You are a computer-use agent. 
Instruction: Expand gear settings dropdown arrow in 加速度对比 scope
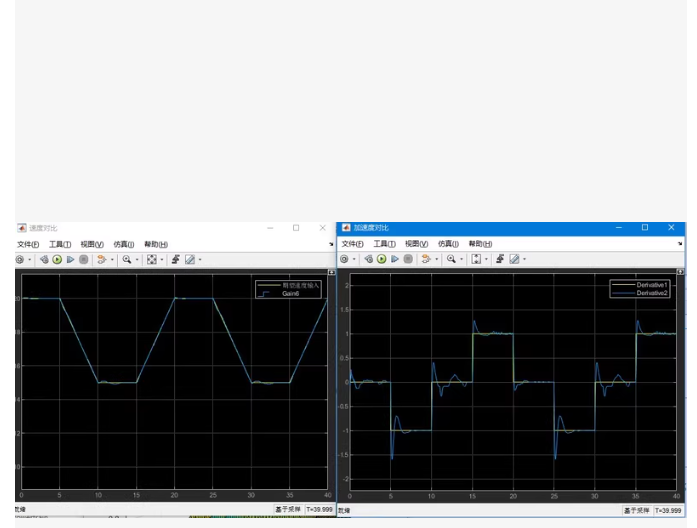[x=354, y=259]
